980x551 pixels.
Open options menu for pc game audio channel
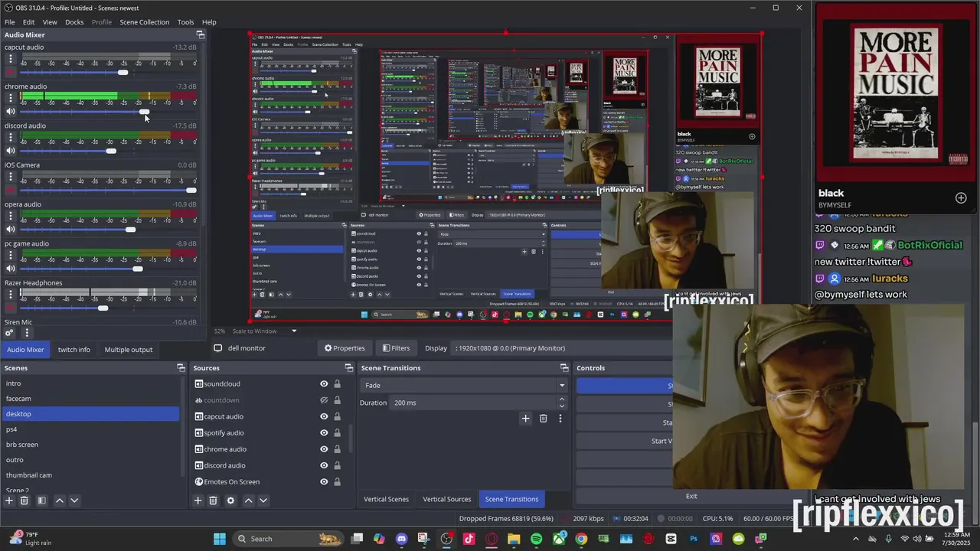pyautogui.click(x=11, y=256)
